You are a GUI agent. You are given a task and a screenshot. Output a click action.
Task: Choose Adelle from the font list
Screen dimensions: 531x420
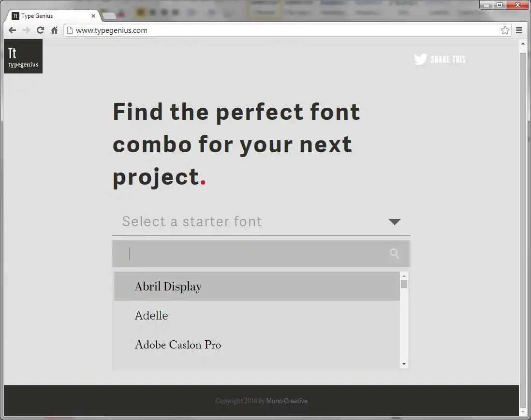(257, 316)
